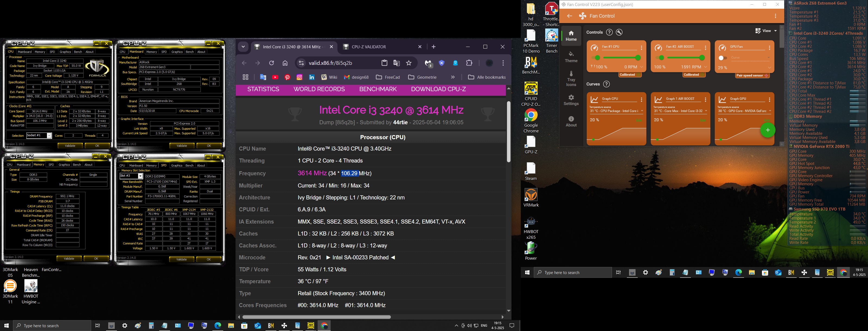Toggle Fan #2 AIR BOOST control switch

click(659, 58)
